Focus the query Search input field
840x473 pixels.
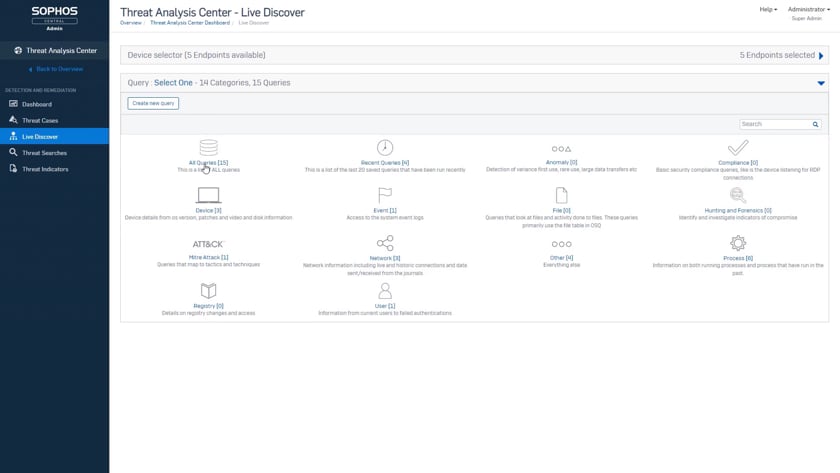[x=775, y=124]
